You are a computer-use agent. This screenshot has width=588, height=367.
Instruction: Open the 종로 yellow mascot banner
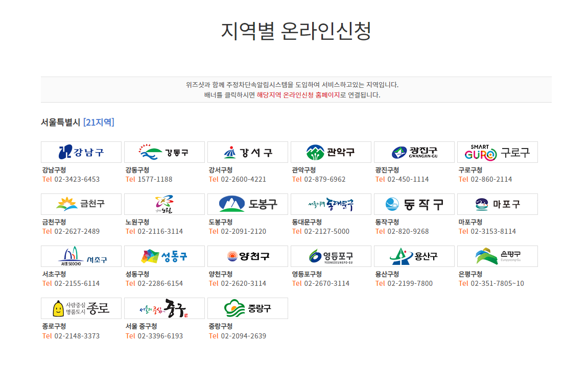[x=81, y=308]
